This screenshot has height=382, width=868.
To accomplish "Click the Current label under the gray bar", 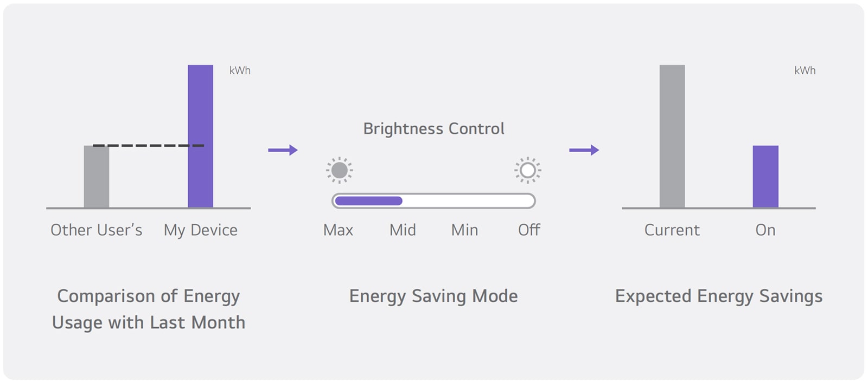I will [x=672, y=230].
